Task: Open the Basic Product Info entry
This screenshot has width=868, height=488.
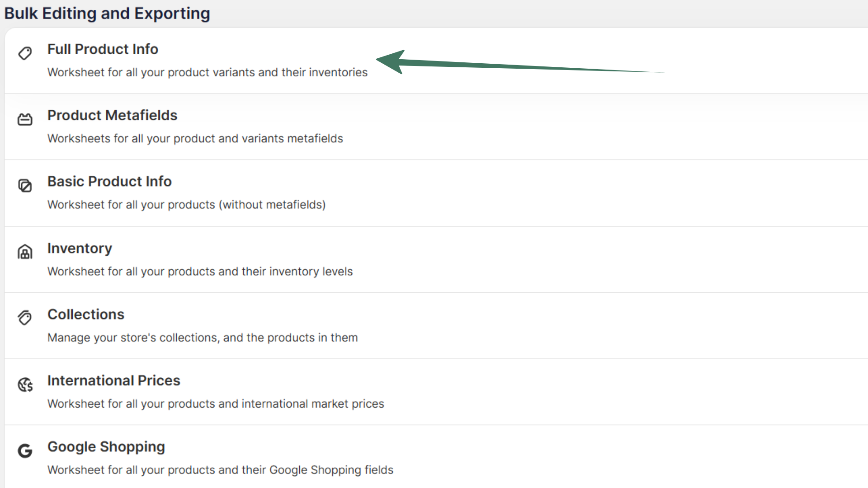Action: click(109, 181)
